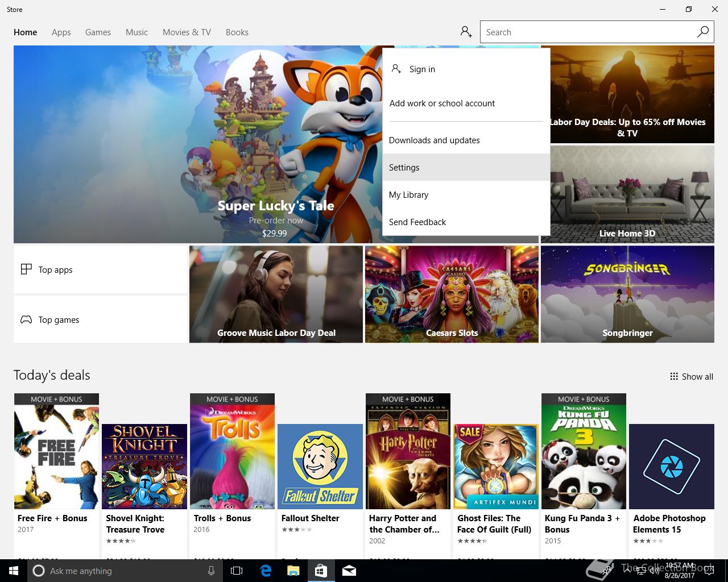
Task: Click the Top apps grid icon
Action: coord(26,269)
